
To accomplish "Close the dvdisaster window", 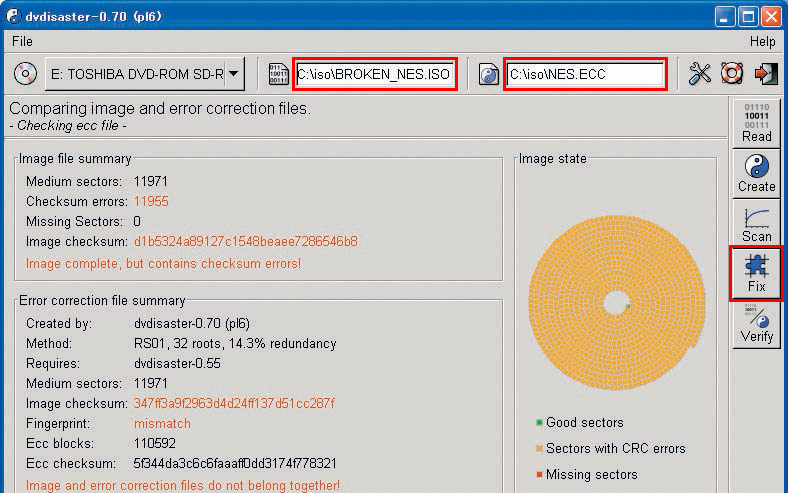I will 771,17.
